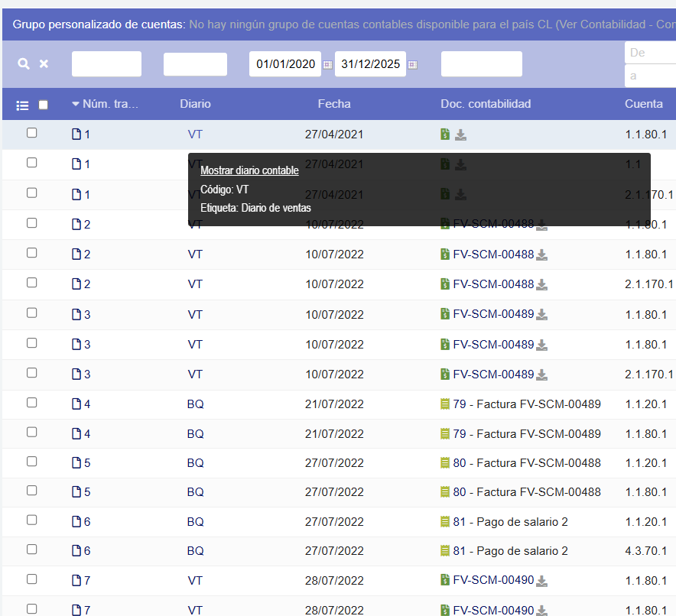Sort table by Diario column header
Image resolution: width=676 pixels, height=616 pixels.
click(x=195, y=104)
